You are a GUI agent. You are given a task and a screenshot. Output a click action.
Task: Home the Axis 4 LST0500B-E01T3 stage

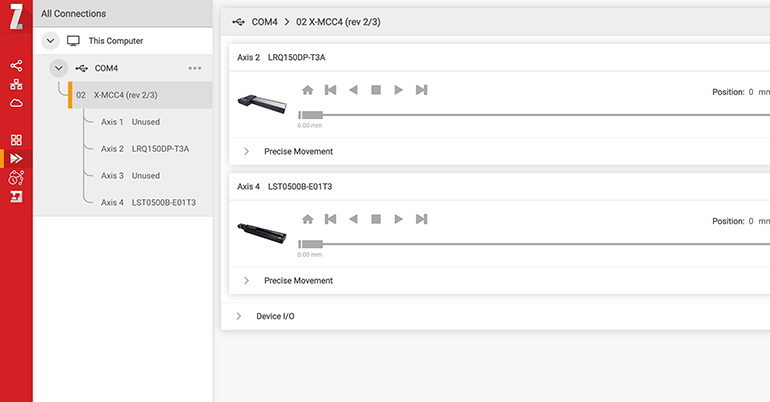point(307,219)
